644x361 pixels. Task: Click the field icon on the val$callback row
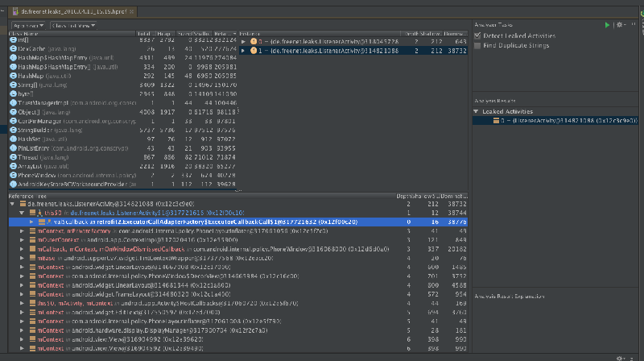42,222
